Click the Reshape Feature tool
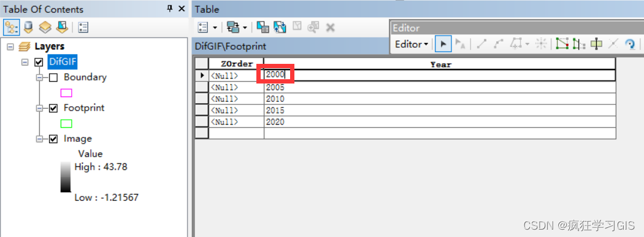The width and height of the screenshot is (644, 237). coord(579,44)
